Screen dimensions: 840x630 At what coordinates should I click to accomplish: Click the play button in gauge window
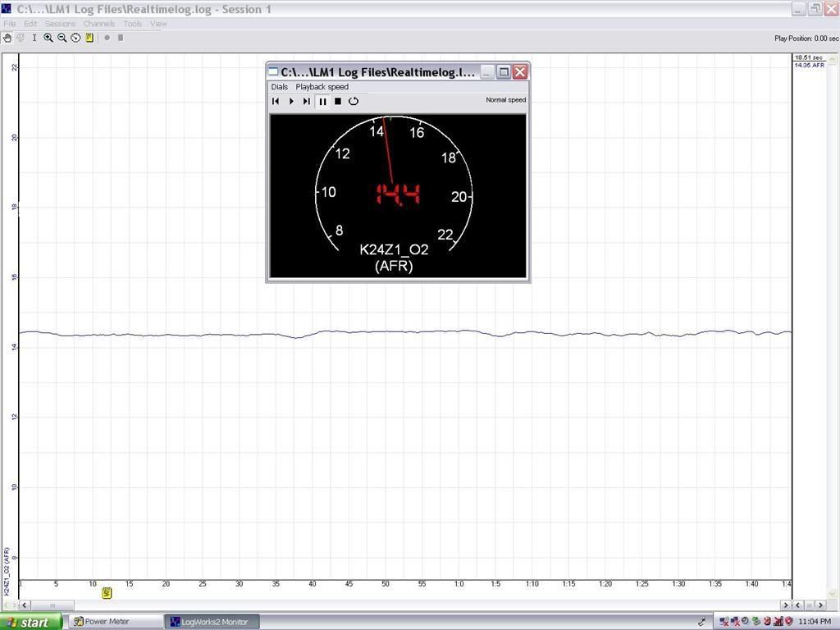coord(291,101)
